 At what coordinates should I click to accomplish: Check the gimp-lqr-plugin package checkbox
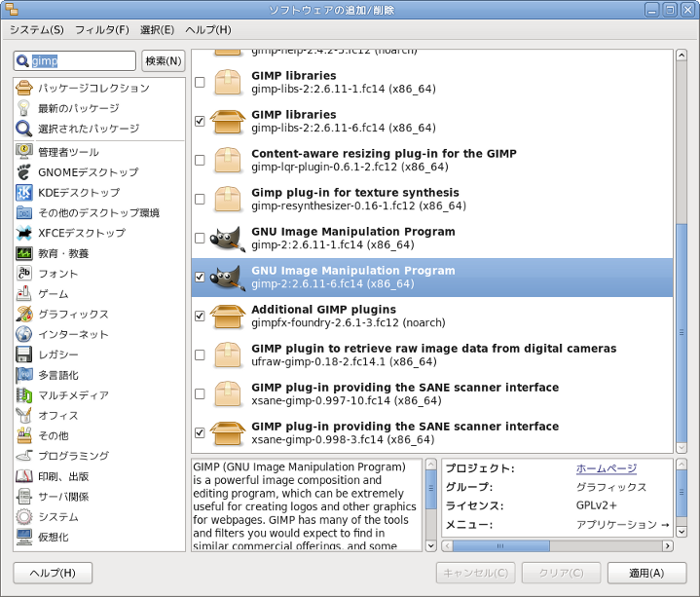tap(200, 160)
